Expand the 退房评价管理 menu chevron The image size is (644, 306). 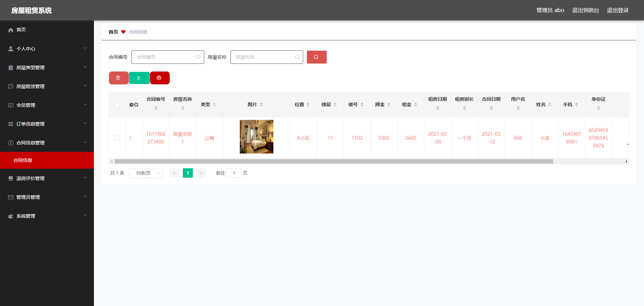coord(85,178)
